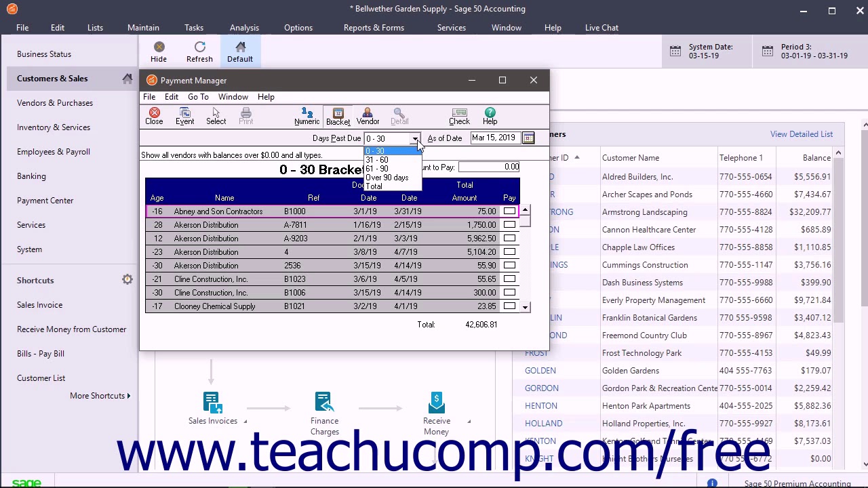
Task: Open Live Chat menu
Action: click(x=601, y=28)
